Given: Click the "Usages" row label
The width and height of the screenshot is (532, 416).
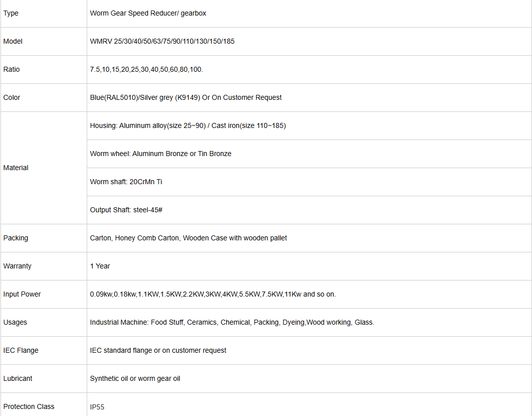Looking at the screenshot, I should tap(15, 322).
